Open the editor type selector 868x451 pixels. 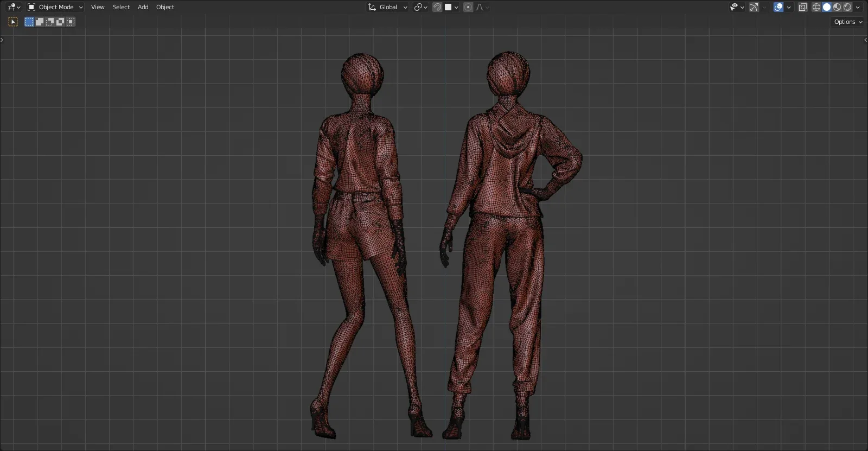click(x=14, y=7)
